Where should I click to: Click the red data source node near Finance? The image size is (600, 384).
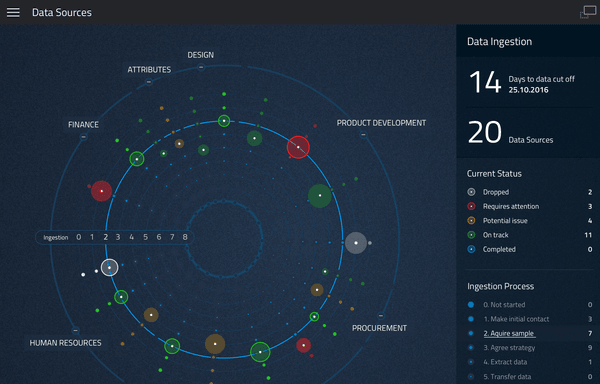tap(101, 191)
